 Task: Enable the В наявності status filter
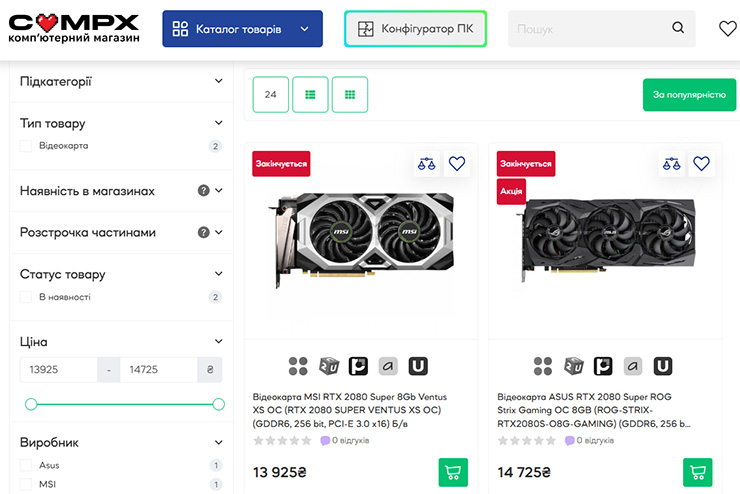click(26, 297)
